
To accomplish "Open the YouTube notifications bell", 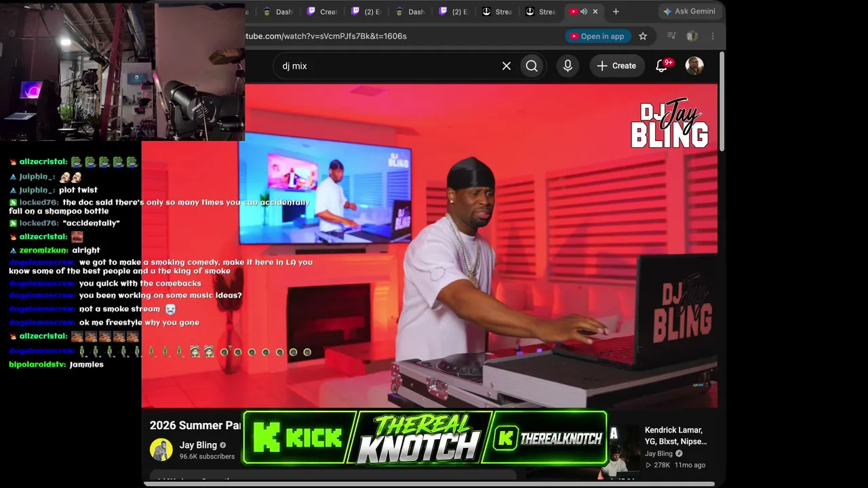I will tap(662, 66).
